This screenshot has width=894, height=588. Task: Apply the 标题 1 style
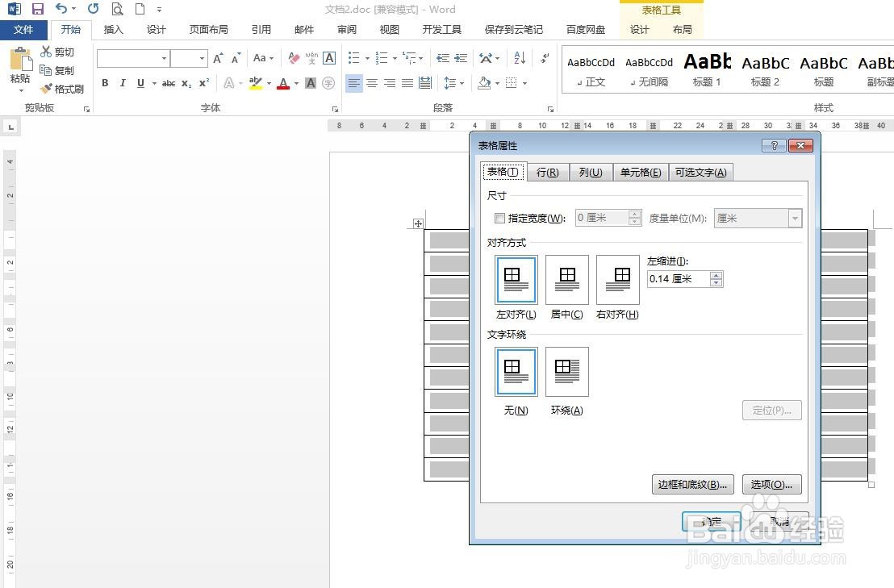point(707,71)
